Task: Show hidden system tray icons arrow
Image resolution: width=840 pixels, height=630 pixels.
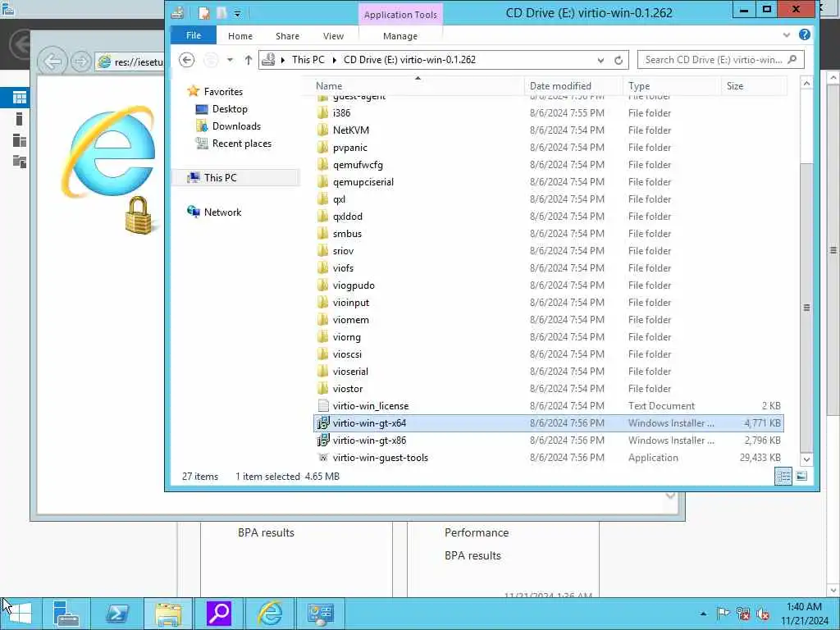Action: [703, 614]
